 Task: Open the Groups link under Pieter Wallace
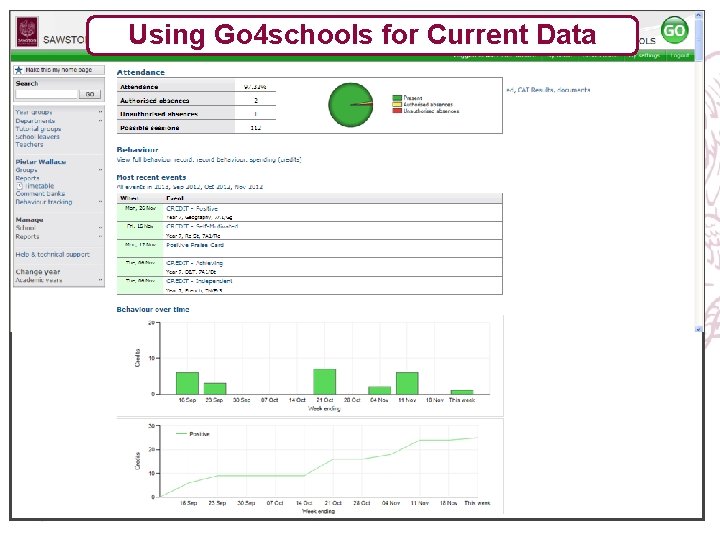point(26,170)
